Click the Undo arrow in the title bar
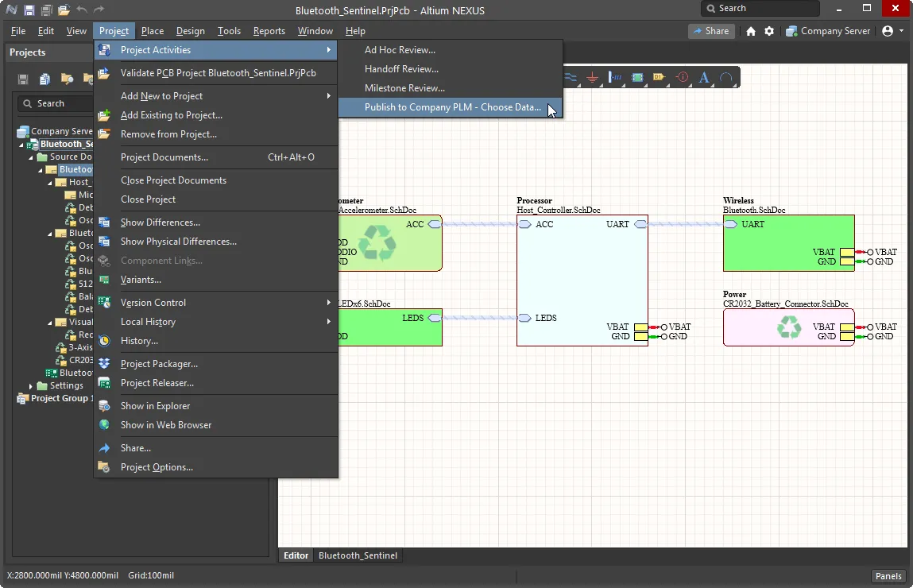913x588 pixels. click(82, 10)
